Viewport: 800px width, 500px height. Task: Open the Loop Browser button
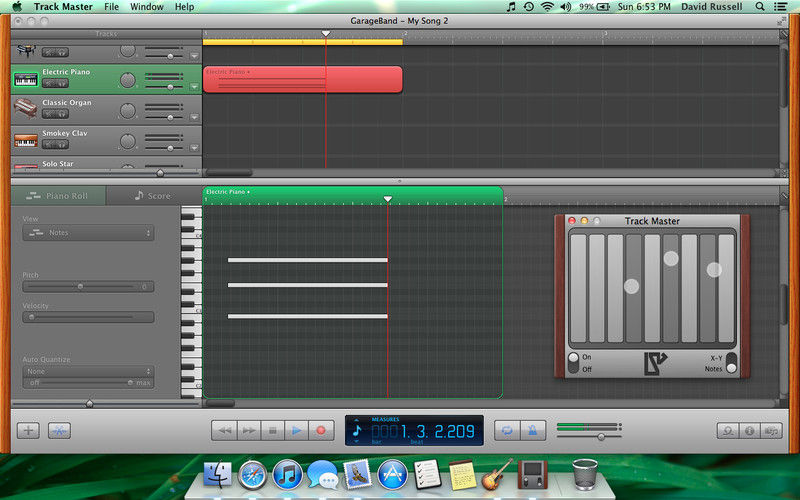tap(728, 431)
